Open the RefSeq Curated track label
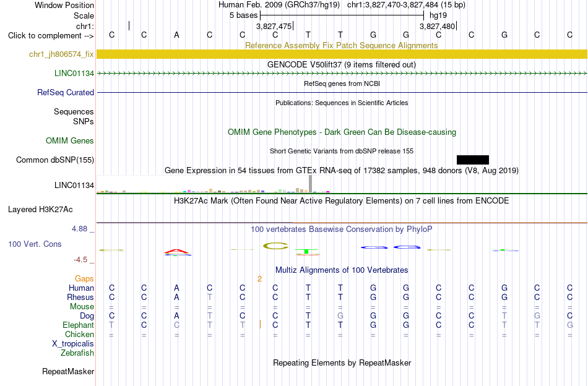This screenshot has height=386, width=588. click(65, 92)
